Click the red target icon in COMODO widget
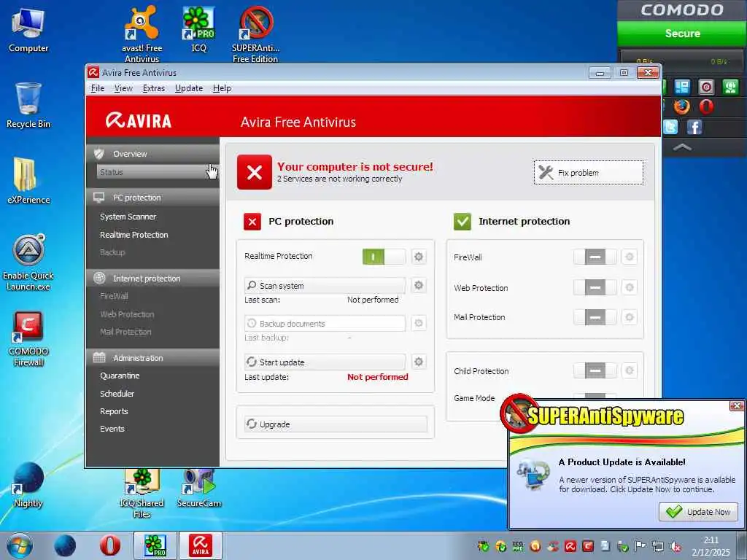Viewport: 747px width, 560px height. [x=706, y=87]
